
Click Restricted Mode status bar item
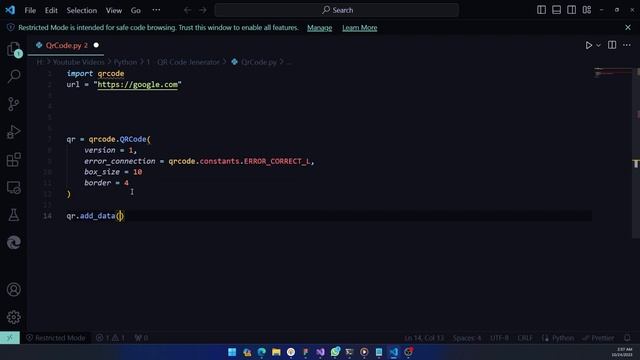tap(56, 338)
